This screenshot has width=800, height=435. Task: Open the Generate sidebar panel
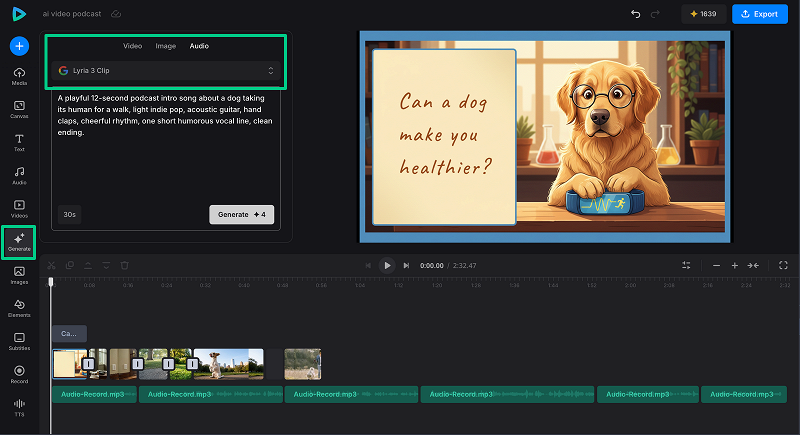pos(19,242)
